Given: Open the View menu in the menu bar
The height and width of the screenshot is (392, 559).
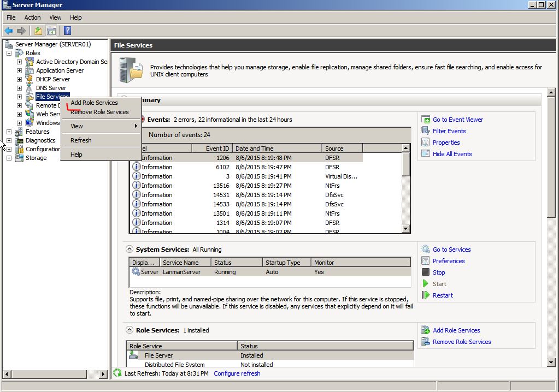Looking at the screenshot, I should tap(55, 17).
